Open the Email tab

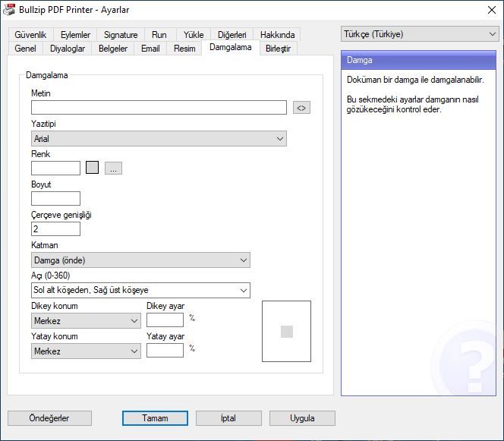click(150, 49)
